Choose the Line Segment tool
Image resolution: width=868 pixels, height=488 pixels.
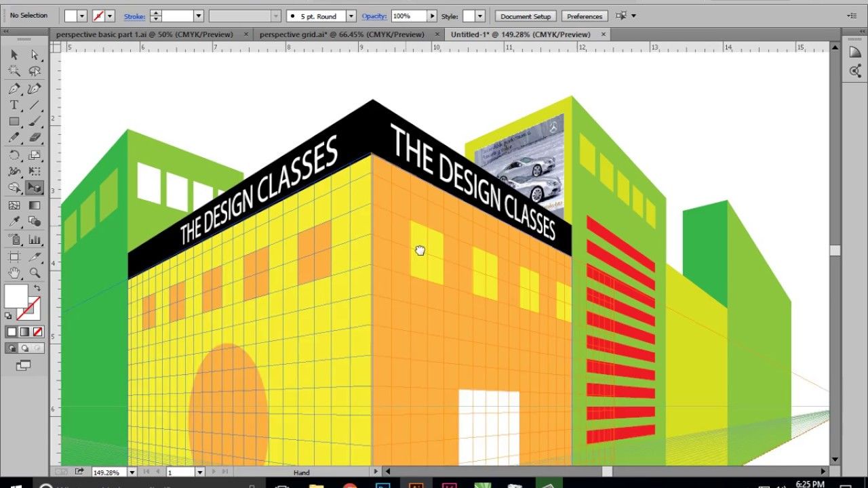coord(35,106)
